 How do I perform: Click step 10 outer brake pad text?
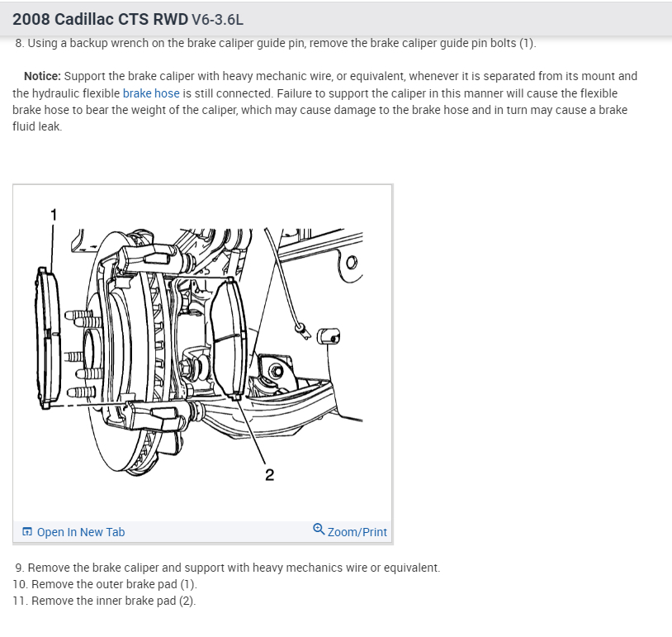point(105,584)
